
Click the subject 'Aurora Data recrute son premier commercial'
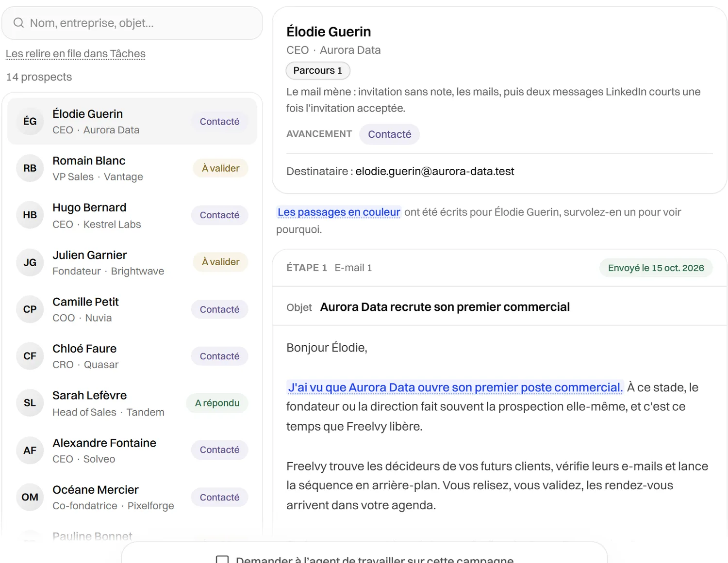click(445, 307)
